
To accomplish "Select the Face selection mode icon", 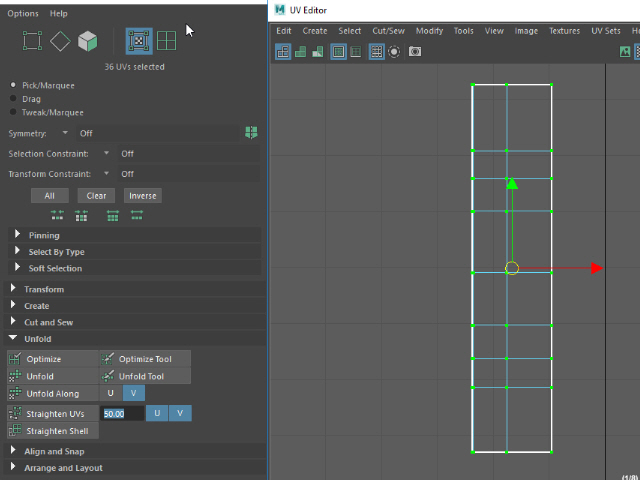I will (x=88, y=41).
